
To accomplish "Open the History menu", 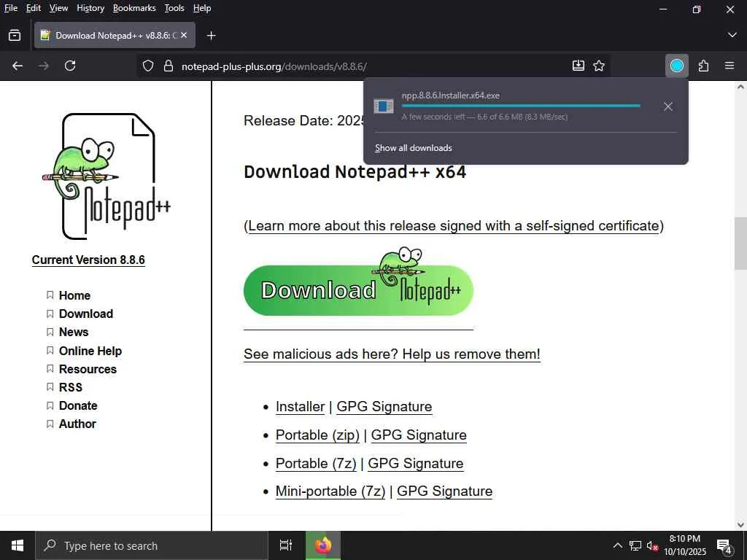I will click(90, 8).
